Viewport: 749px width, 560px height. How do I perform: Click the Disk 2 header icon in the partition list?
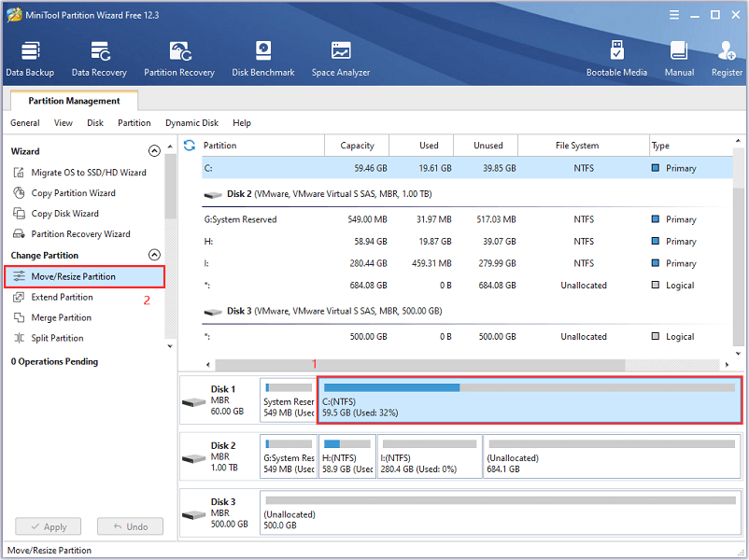pyautogui.click(x=213, y=194)
